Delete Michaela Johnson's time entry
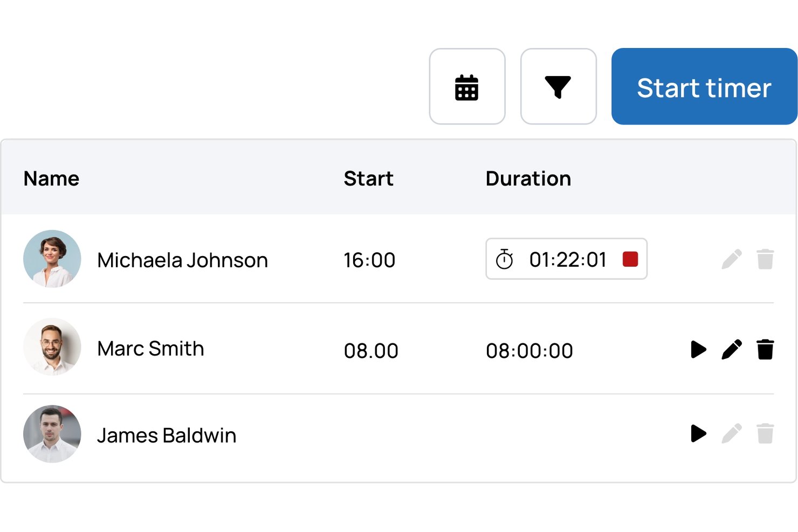 click(x=765, y=259)
